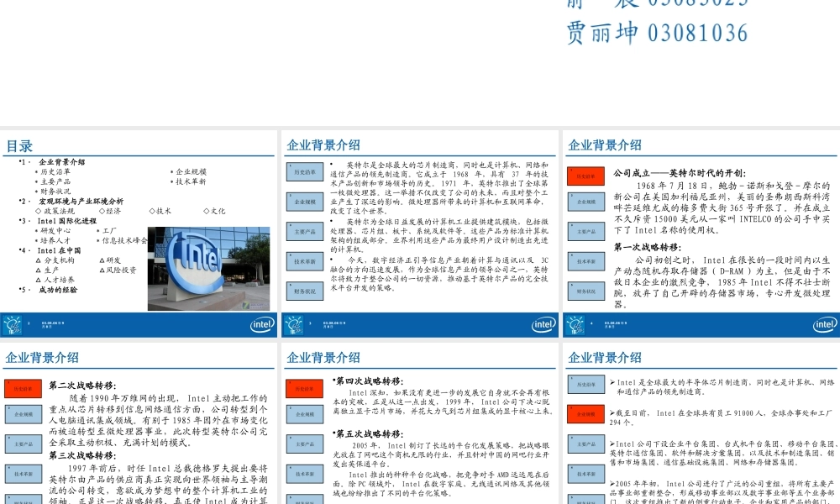The image size is (840, 504).
Task: Click 企业规模 button on the 英特尔是全球最大的芯片制造商 slide
Action: [305, 202]
